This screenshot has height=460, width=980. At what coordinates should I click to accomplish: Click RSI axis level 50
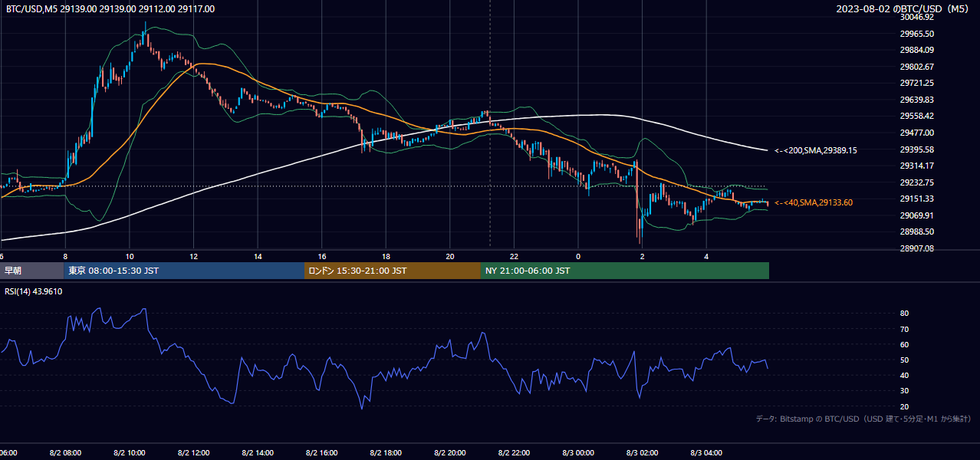pyautogui.click(x=904, y=360)
